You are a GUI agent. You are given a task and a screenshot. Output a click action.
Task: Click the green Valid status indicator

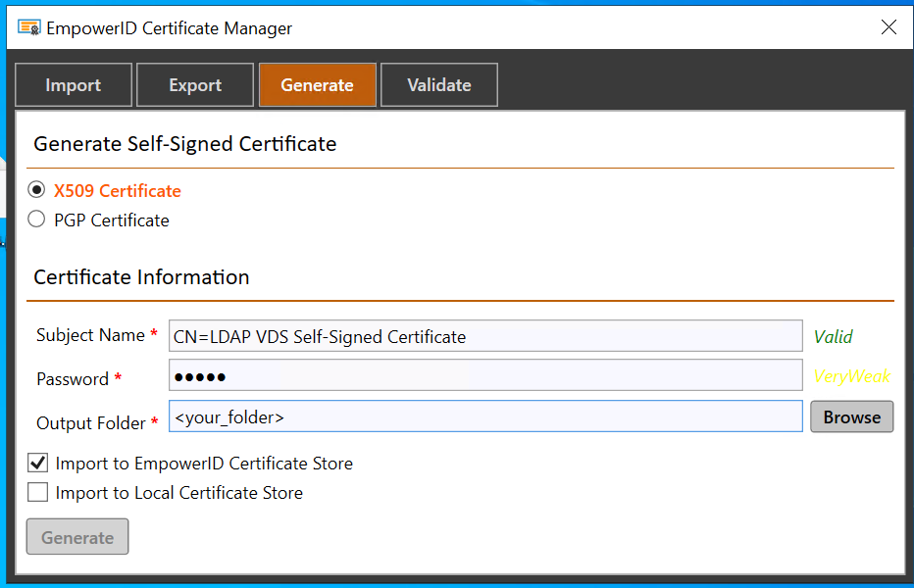pyautogui.click(x=833, y=337)
